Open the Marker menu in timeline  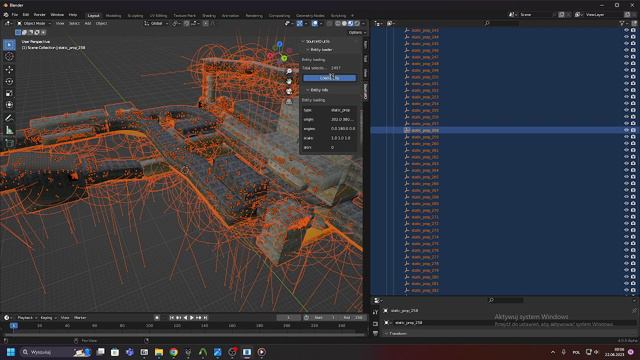(x=80, y=318)
